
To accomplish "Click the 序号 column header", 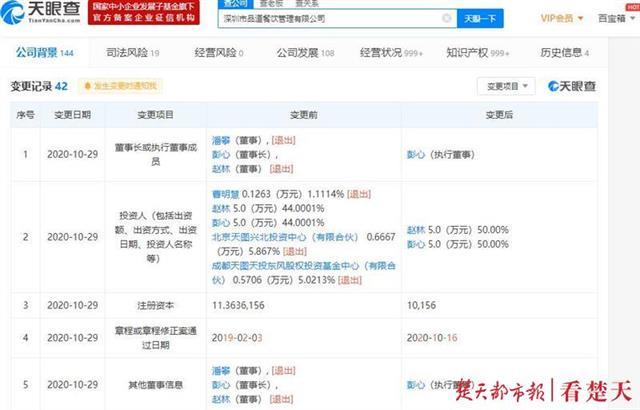I will [x=25, y=115].
